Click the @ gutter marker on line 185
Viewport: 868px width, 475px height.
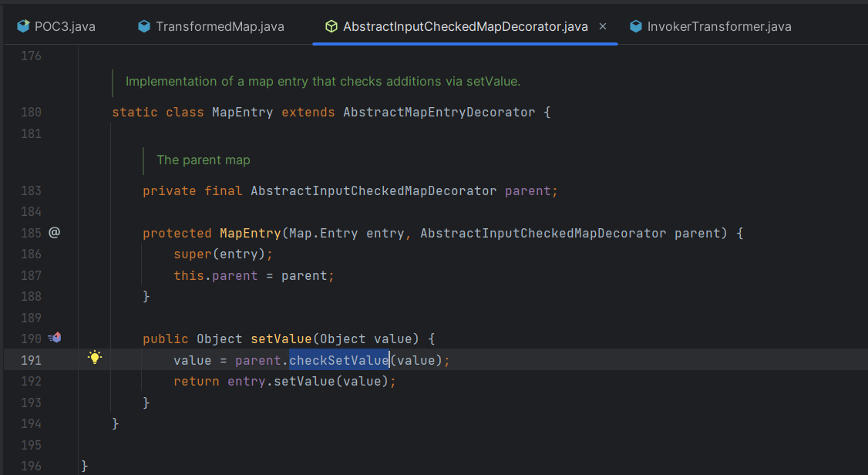coord(54,232)
